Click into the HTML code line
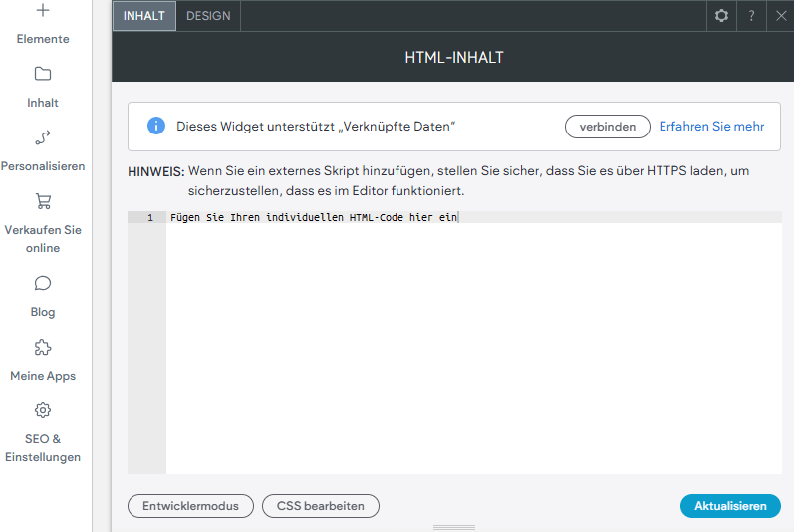794x532 pixels. click(x=473, y=217)
